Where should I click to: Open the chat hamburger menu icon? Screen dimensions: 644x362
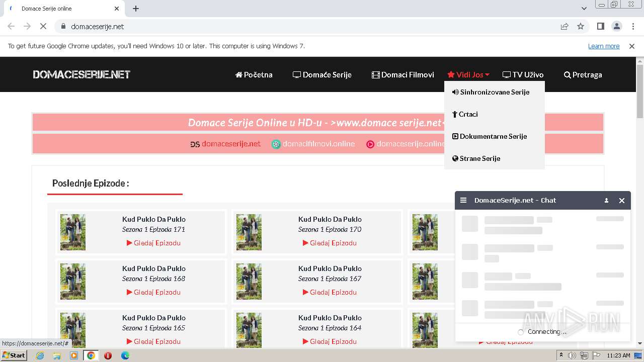[x=463, y=200]
